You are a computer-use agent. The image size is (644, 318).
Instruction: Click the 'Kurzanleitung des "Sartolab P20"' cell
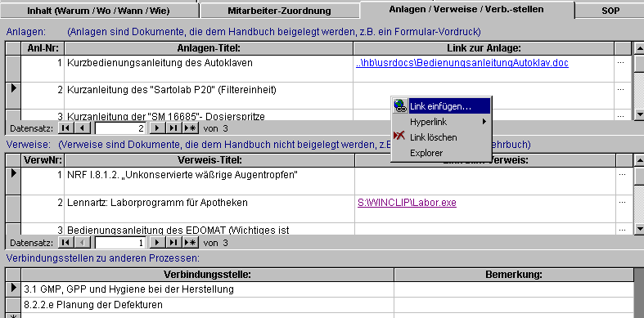tap(209, 95)
